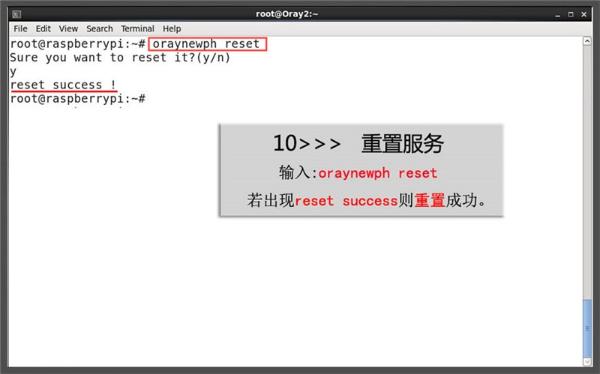Click the last root@raspberrypi prompt line

coord(78,99)
